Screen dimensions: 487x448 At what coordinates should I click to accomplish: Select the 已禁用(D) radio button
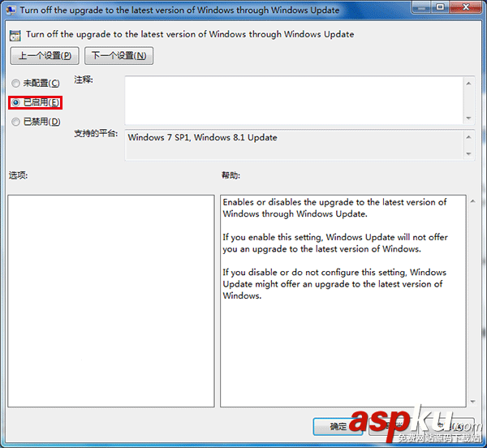tap(15, 122)
